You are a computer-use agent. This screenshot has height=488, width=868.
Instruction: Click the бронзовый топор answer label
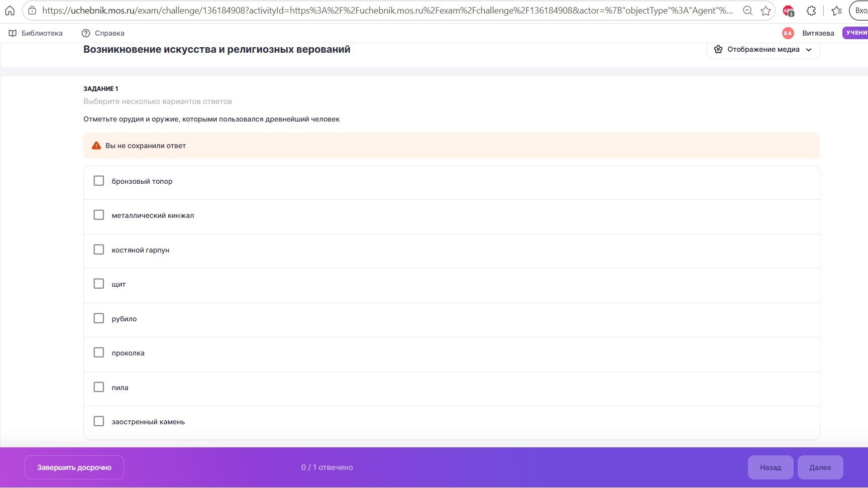click(x=142, y=181)
